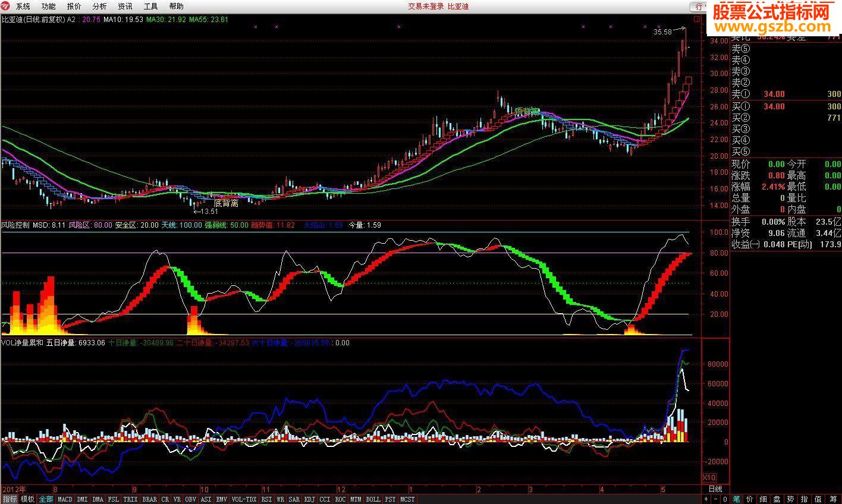Apply the BOLL indicator
The image size is (842, 504).
(x=373, y=499)
